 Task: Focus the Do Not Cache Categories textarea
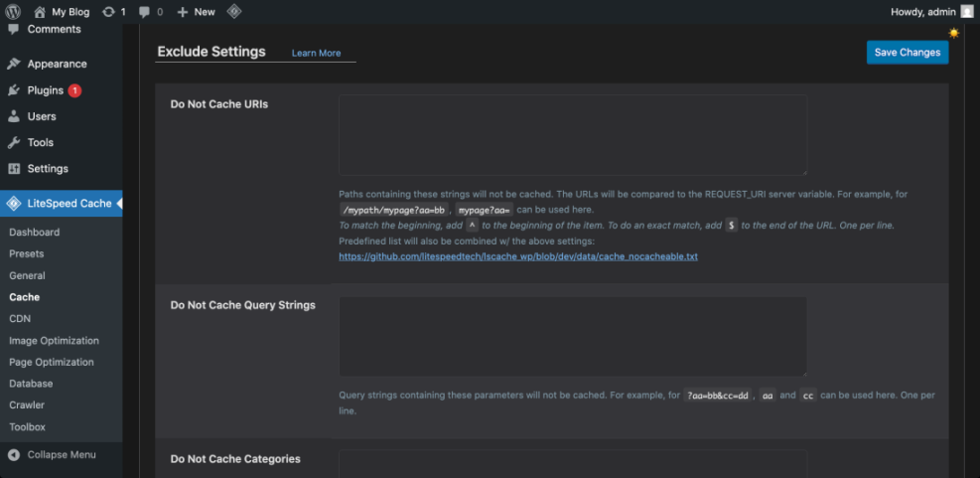573,464
